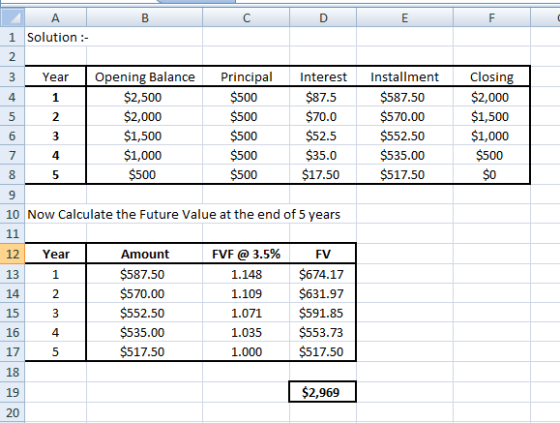The height and width of the screenshot is (423, 560).
Task: Click the 'FV' header cell
Action: 323,254
